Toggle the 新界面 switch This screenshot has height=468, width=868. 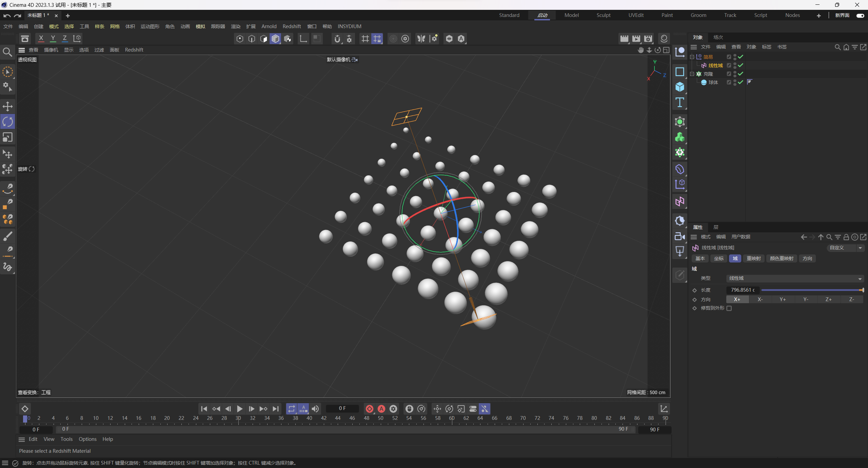click(860, 16)
